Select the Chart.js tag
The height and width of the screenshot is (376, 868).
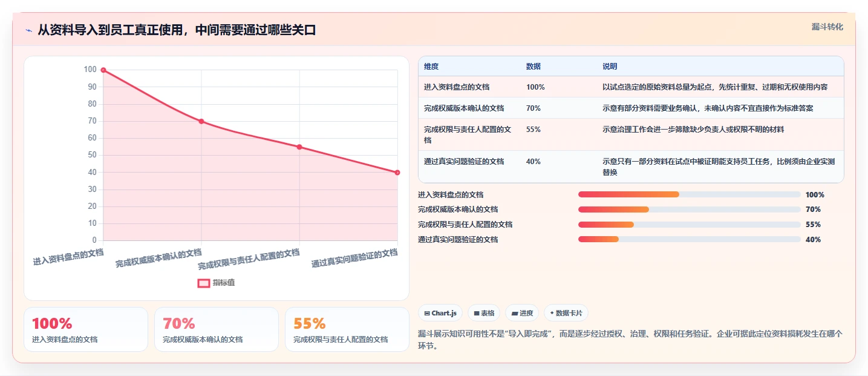coord(441,313)
